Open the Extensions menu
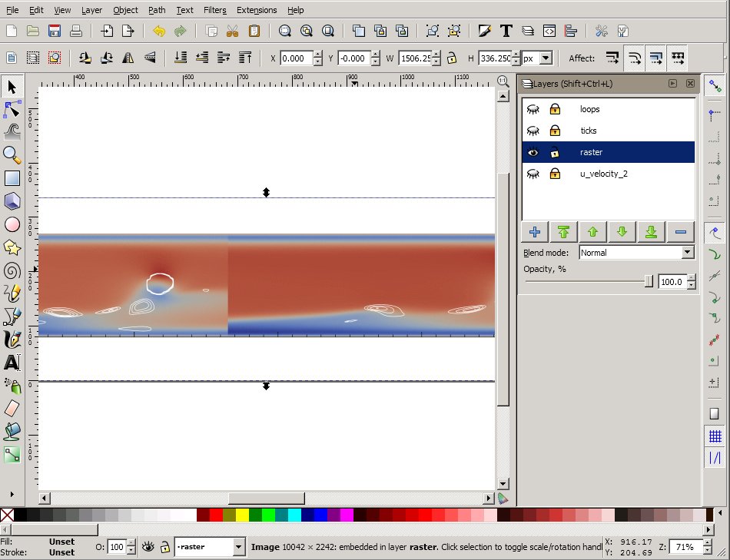 point(257,10)
